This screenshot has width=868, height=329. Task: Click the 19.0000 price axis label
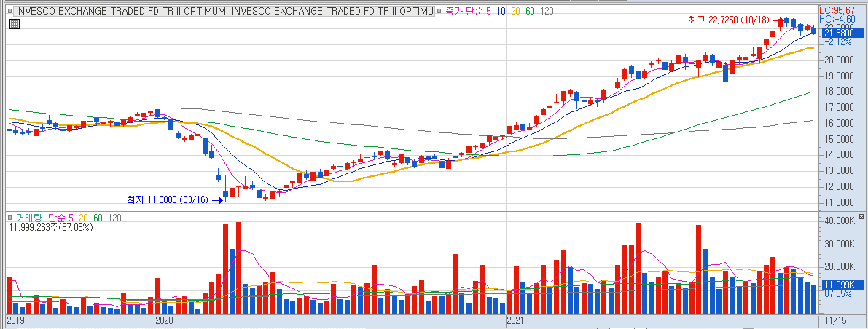[841, 76]
